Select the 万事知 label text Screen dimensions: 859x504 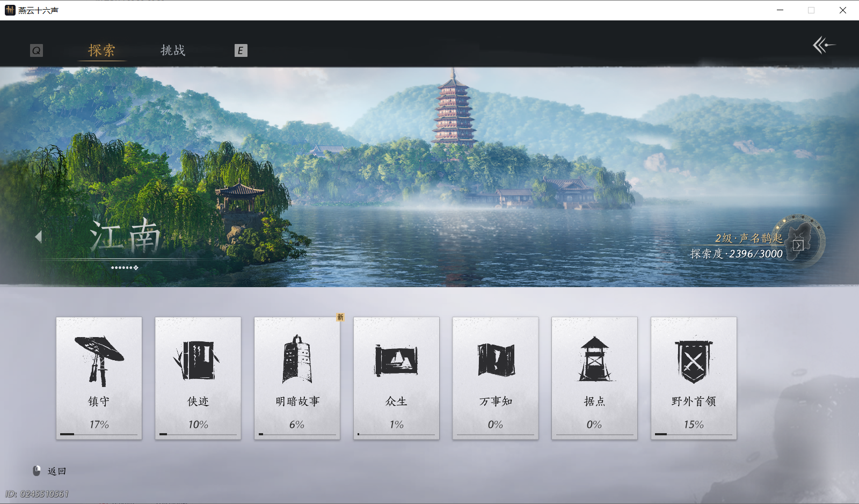[496, 401]
